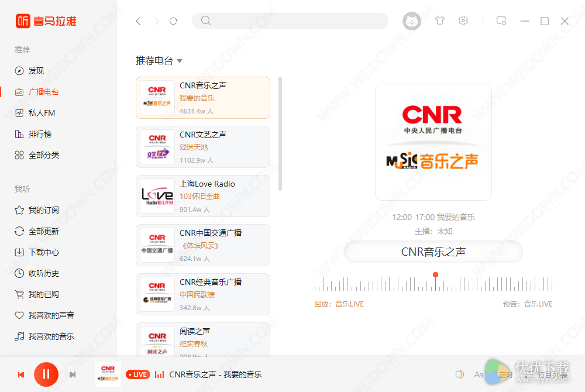Click into the search box
This screenshot has width=585, height=392.
(290, 21)
